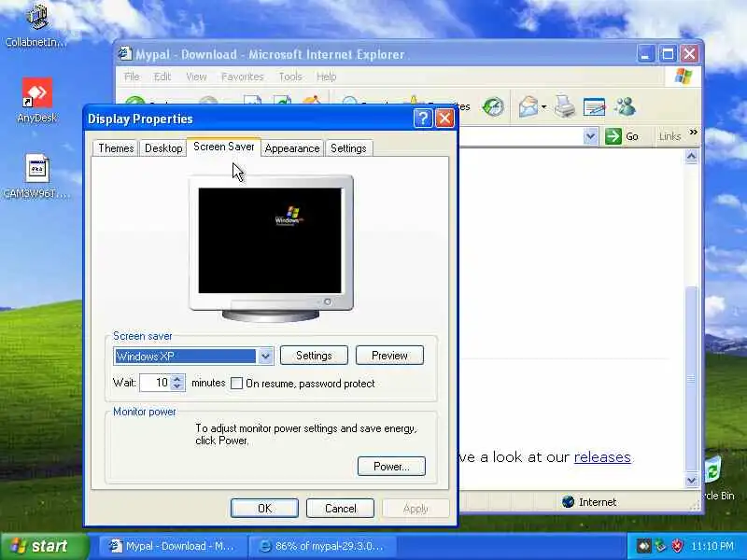This screenshot has width=747, height=560.
Task: Close the Display Properties dialog
Action: click(x=445, y=119)
